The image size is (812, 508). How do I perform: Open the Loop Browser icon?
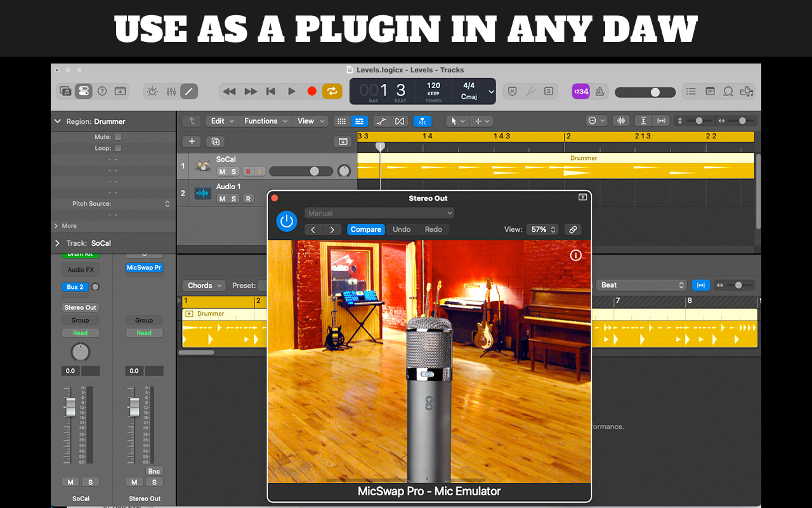[x=728, y=91]
